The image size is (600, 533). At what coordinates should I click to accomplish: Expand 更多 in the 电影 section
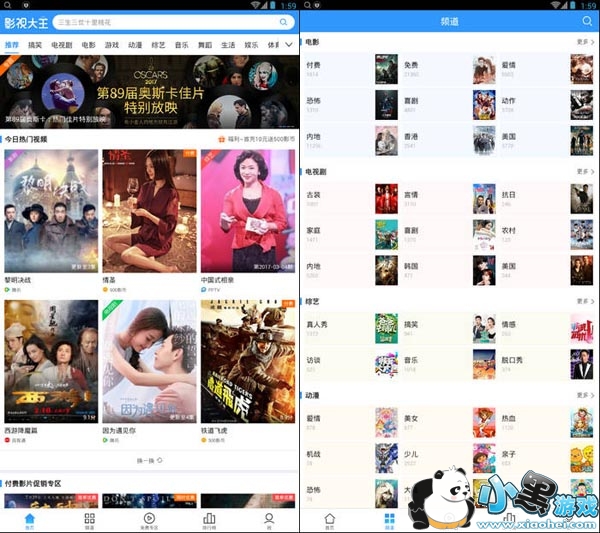point(585,42)
